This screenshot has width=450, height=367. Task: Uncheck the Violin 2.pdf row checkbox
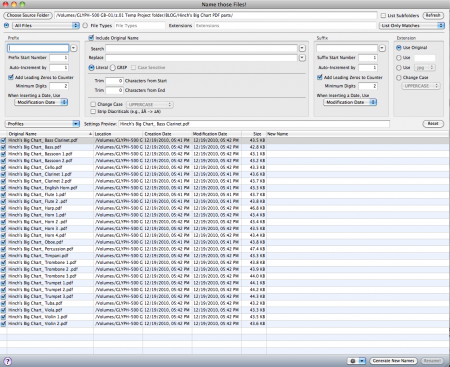3,323
